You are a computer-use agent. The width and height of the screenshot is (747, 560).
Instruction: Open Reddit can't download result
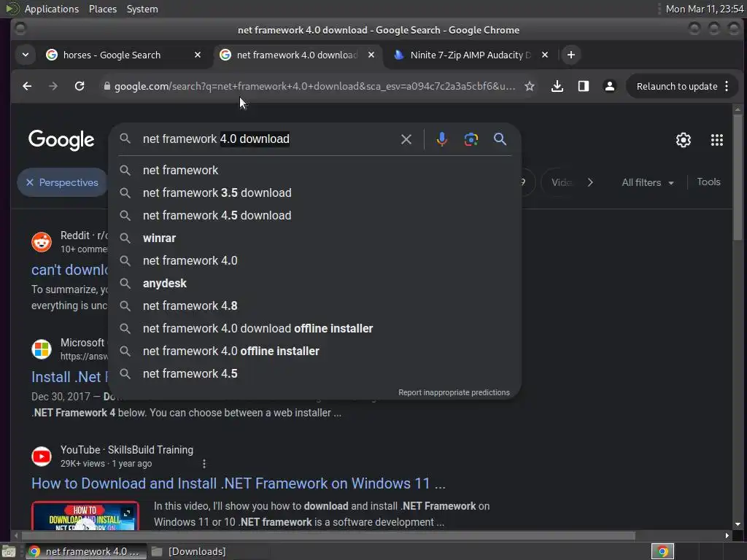(x=69, y=270)
